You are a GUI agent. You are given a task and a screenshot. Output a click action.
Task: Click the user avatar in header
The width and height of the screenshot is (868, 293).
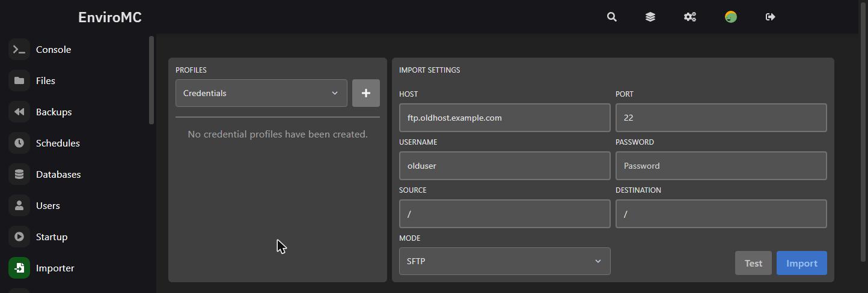(731, 17)
